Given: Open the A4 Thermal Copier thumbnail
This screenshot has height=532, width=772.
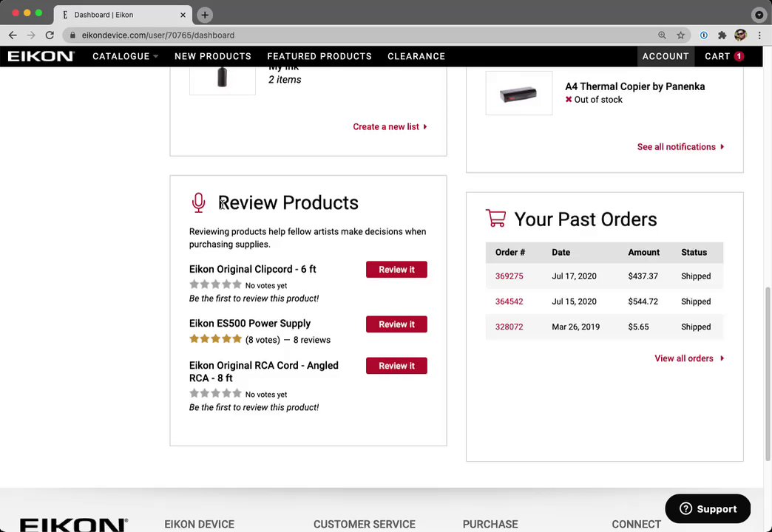Looking at the screenshot, I should [x=519, y=93].
